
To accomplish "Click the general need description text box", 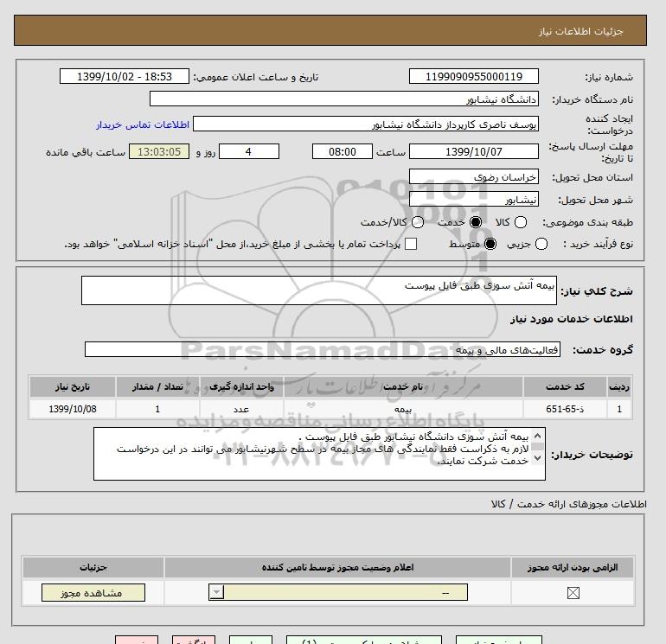I will click(319, 290).
